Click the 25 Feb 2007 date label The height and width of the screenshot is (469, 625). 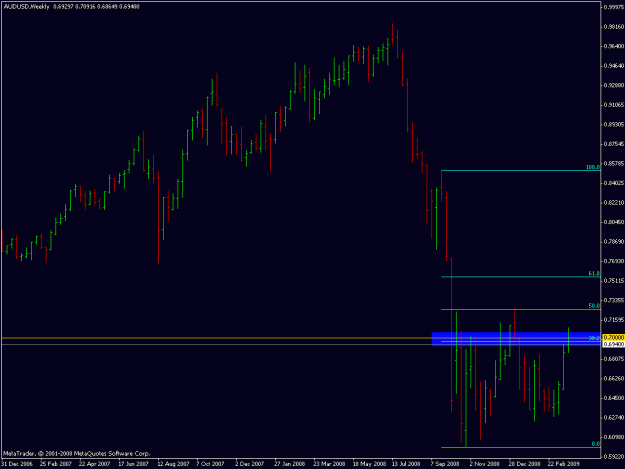(56, 464)
